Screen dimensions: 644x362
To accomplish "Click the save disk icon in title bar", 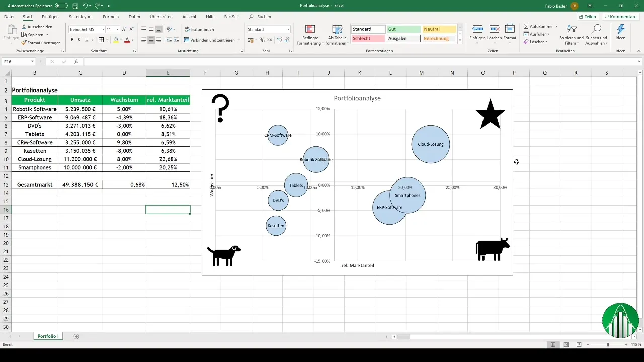I will click(75, 6).
